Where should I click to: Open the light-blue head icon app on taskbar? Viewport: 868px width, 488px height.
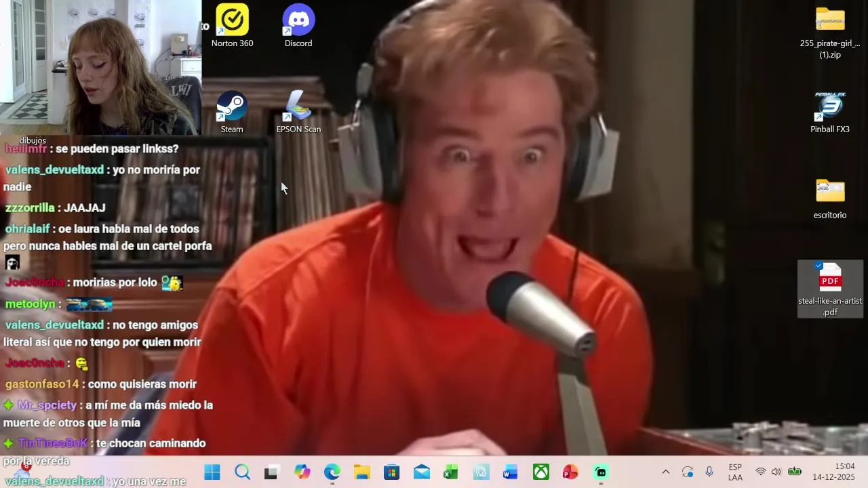[481, 472]
